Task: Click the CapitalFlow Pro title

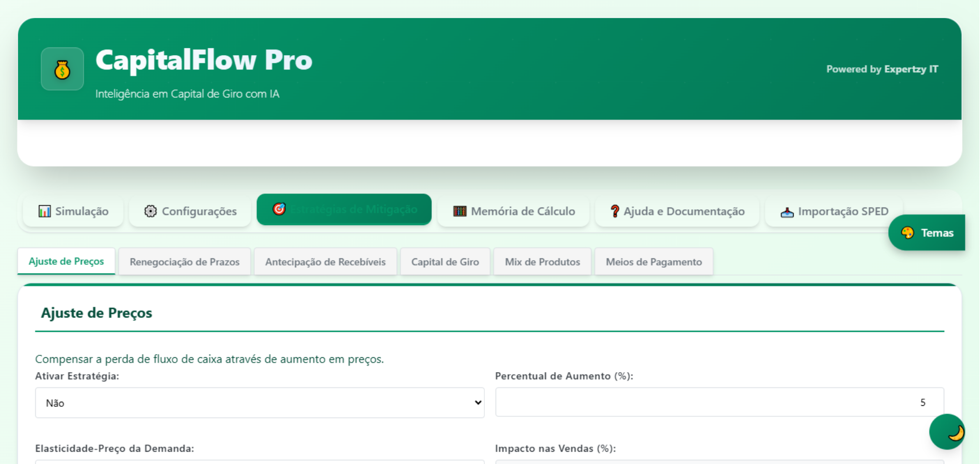Action: click(x=204, y=60)
